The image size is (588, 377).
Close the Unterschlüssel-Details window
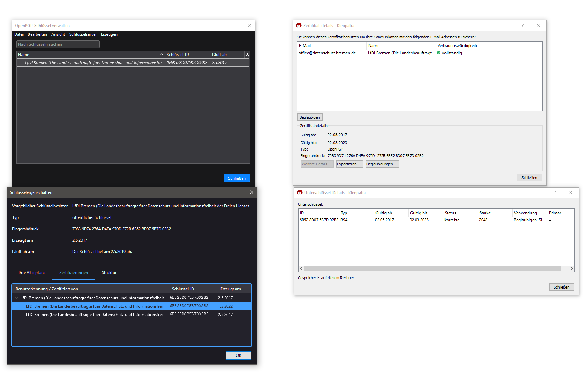tap(571, 192)
